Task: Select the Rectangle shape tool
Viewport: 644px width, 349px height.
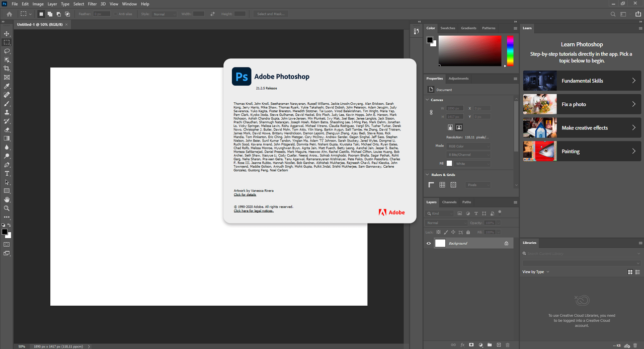Action: [7, 191]
